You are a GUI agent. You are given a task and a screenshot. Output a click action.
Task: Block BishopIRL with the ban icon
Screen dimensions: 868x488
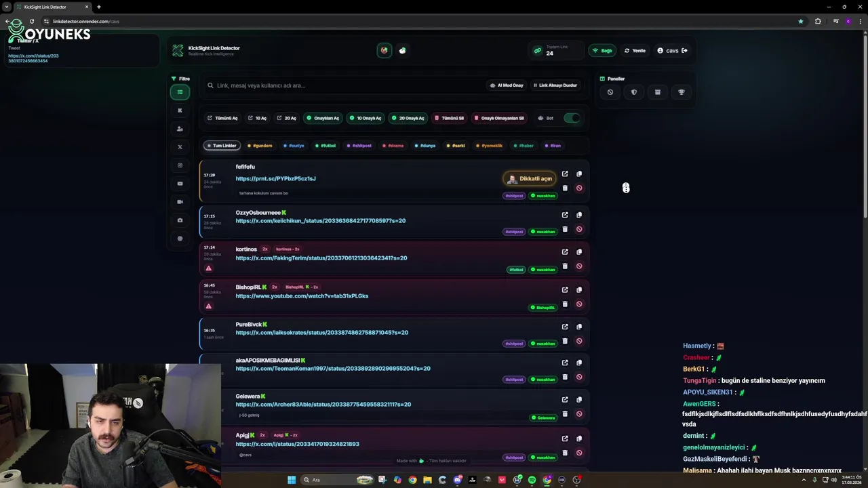[x=579, y=304]
